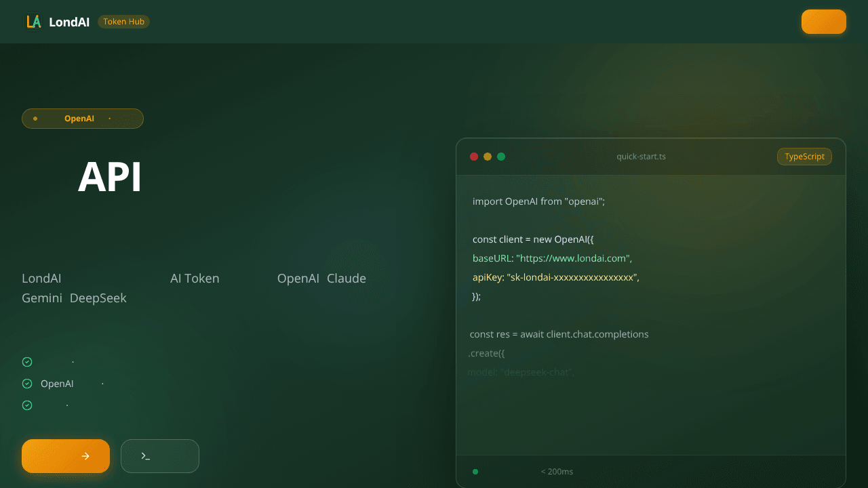The width and height of the screenshot is (868, 488).
Task: Click the first green checkmark icon
Action: (27, 362)
